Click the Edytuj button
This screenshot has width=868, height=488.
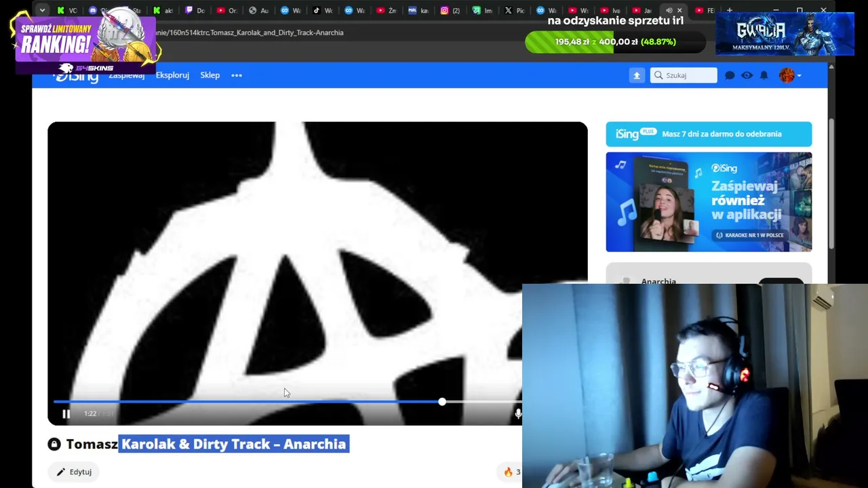(x=74, y=472)
